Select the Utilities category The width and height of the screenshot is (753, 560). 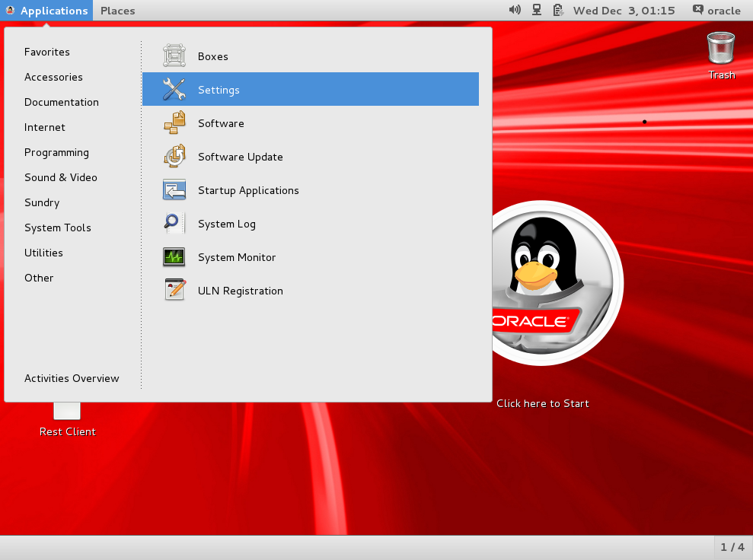click(43, 253)
